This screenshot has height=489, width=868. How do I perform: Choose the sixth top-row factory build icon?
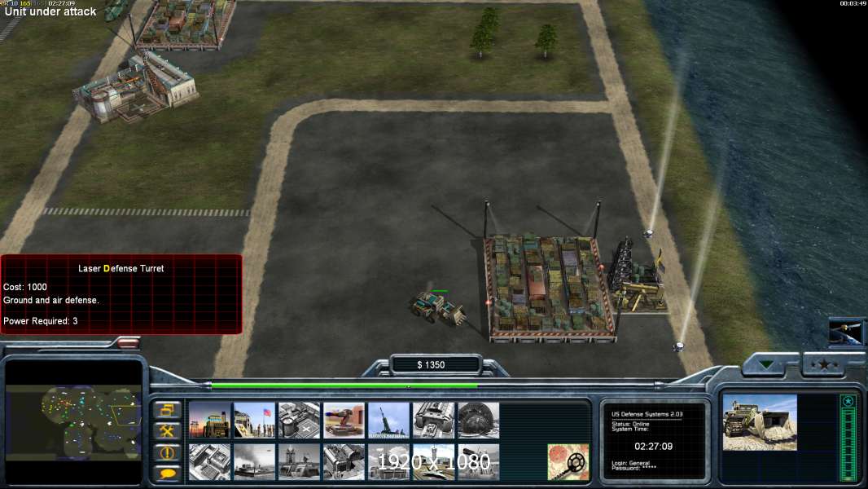tap(433, 421)
